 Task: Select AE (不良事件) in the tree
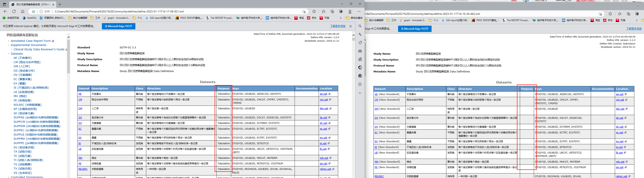22,58
